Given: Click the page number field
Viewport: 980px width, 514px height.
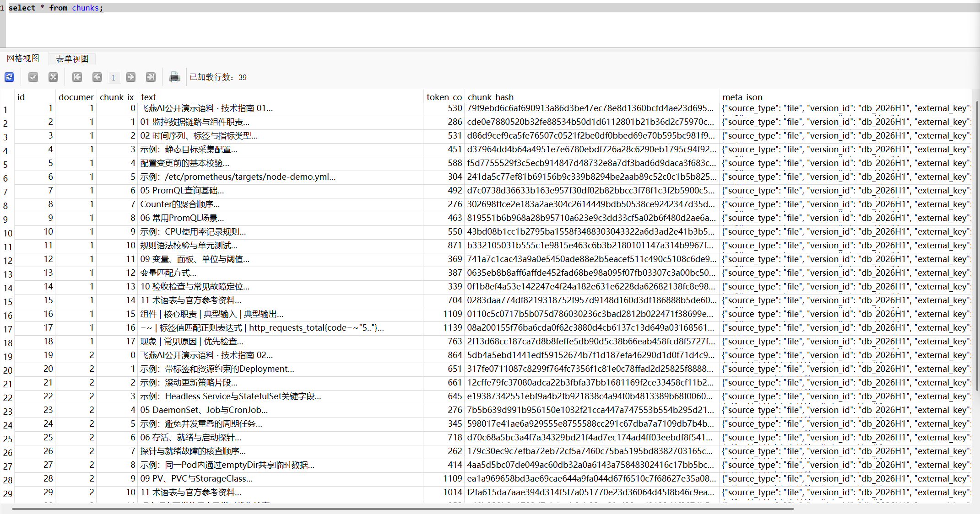Looking at the screenshot, I should pyautogui.click(x=114, y=77).
